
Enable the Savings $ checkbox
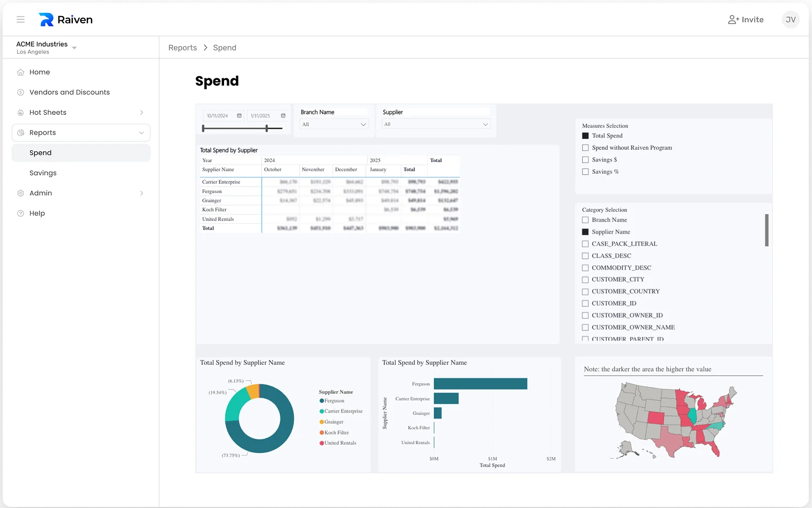(585, 160)
